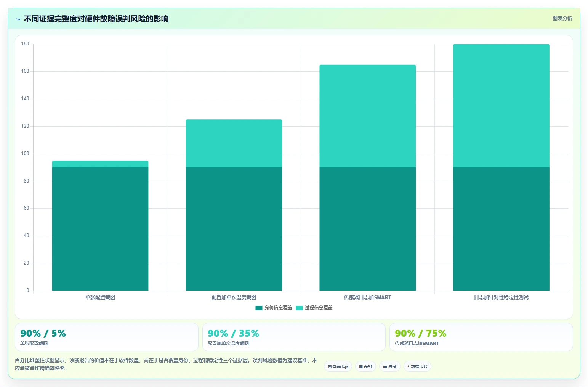Viewport: 588px width, 387px height.
Task: Click the y-axis tick value 0
Action: 28,291
